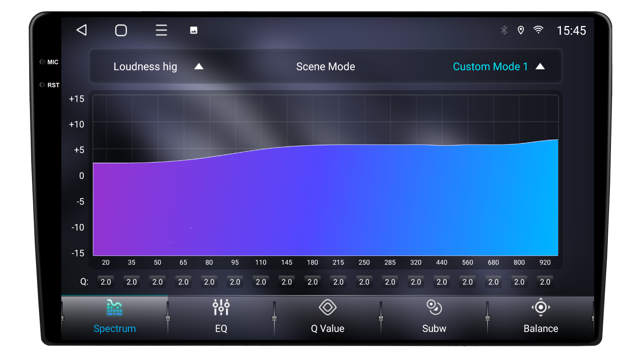641x364 pixels.
Task: Click the Q value under 180 Hz
Action: click(312, 282)
